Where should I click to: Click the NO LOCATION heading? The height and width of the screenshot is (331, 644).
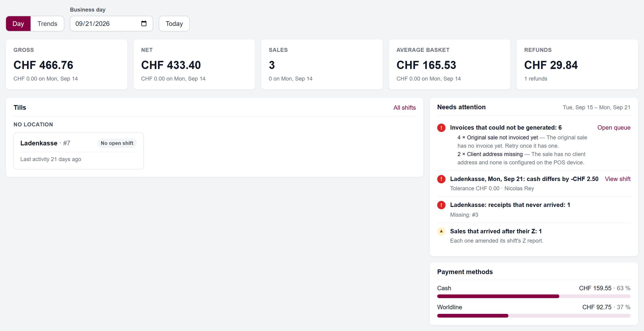pos(33,124)
